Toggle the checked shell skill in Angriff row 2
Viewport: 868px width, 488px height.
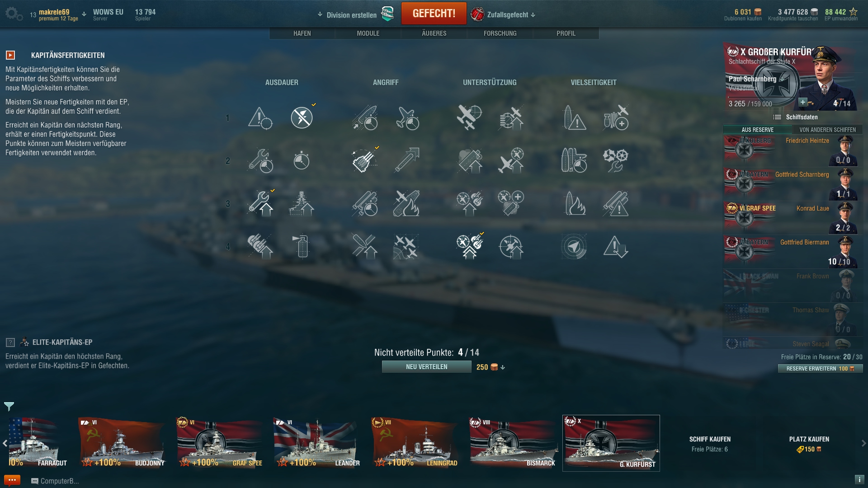click(364, 160)
